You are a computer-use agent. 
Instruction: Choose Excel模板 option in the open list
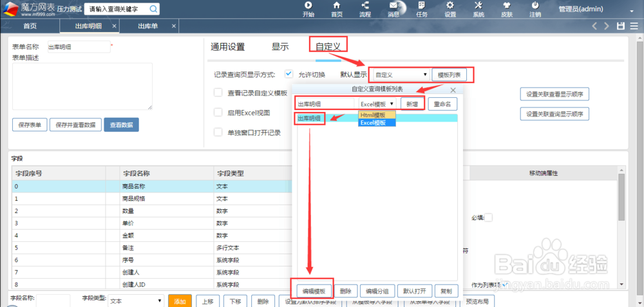pyautogui.click(x=377, y=122)
